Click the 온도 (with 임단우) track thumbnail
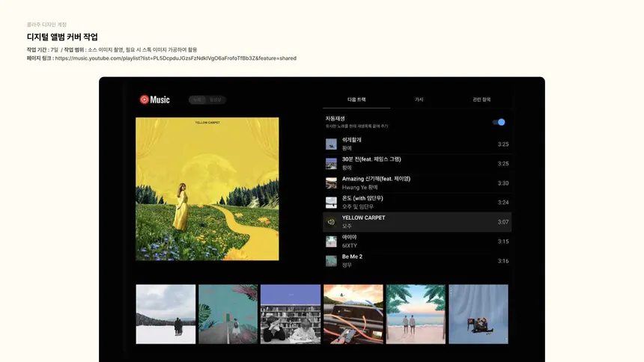This screenshot has height=362, width=644. tap(331, 203)
